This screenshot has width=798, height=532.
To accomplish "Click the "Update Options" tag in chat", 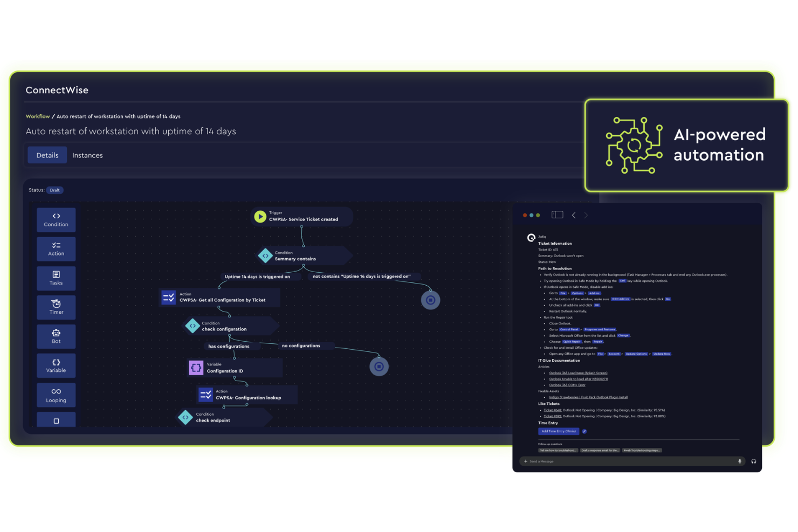I will point(636,354).
